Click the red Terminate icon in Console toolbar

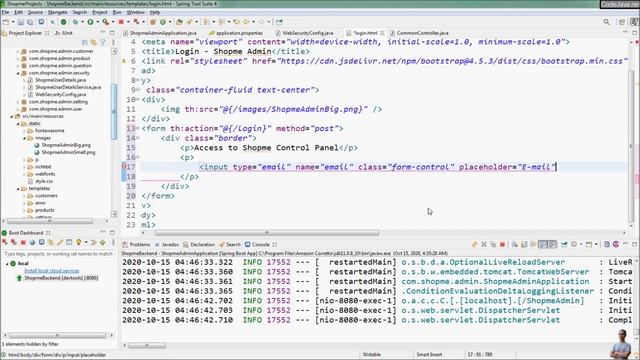[502, 244]
